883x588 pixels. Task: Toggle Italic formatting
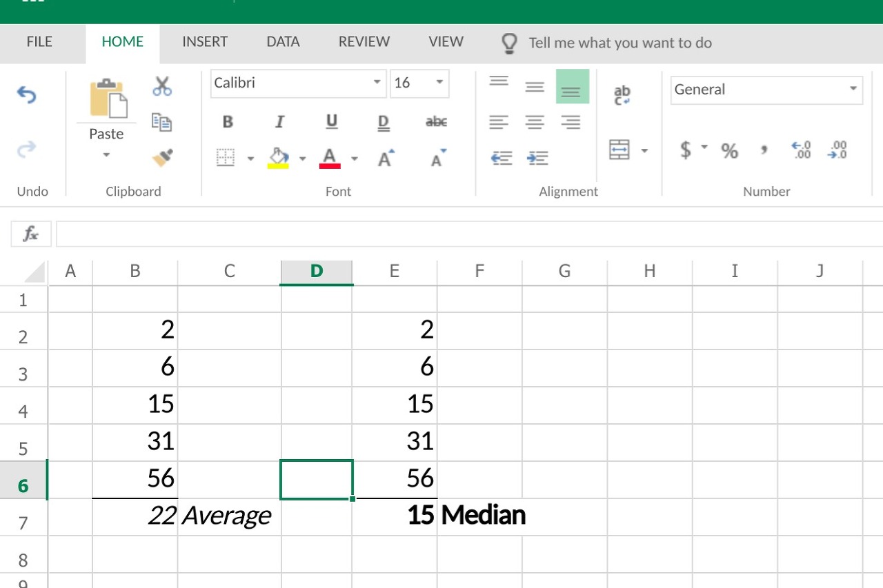279,122
